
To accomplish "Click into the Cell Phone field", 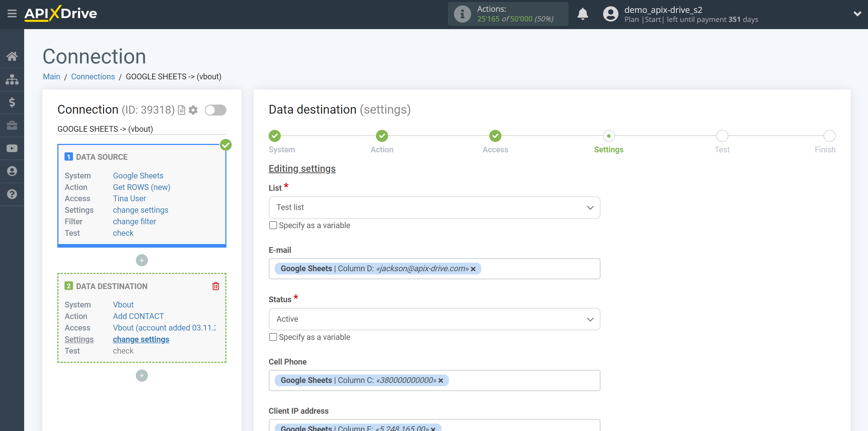I will (x=434, y=380).
